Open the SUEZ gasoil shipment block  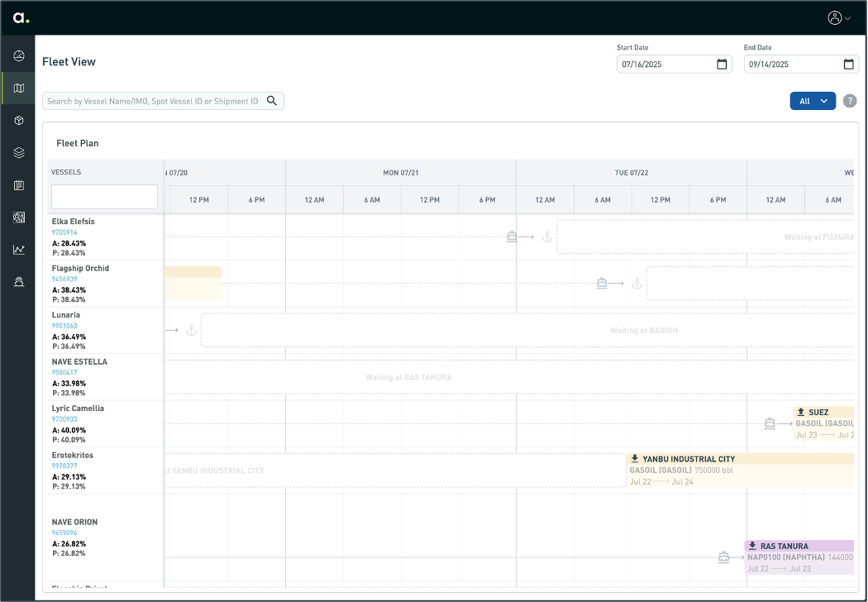(x=823, y=423)
